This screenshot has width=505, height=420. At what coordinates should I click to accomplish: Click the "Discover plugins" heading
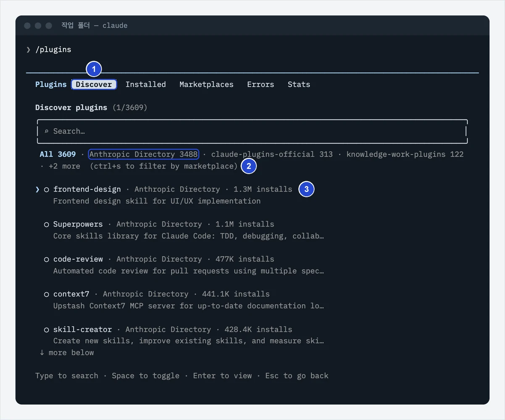point(71,108)
